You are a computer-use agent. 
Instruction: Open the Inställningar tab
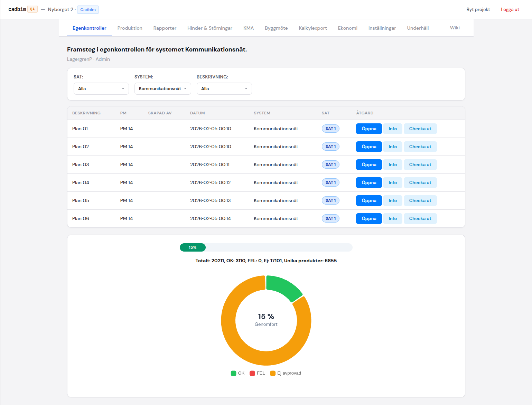click(x=382, y=28)
